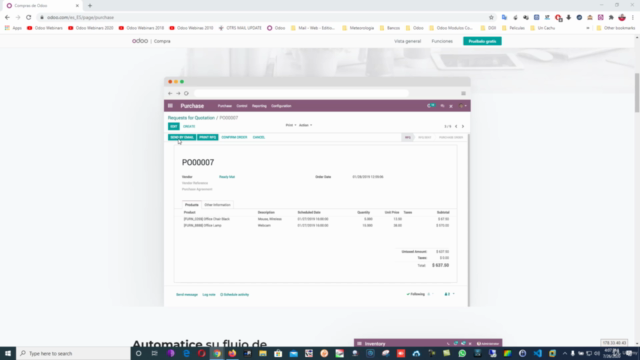Open the Windows Start menu
Viewport: 640px width, 360px height.
point(8,353)
